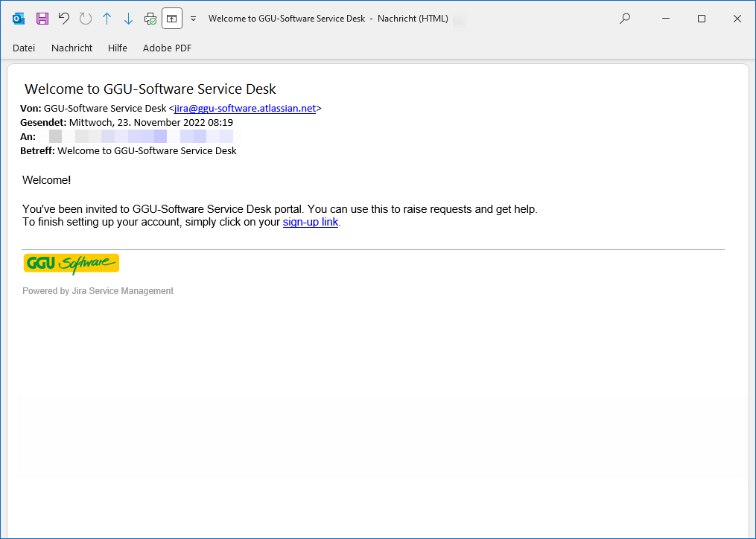Undo the last action with curved arrow
Viewport: 756px width, 539px height.
coord(63,19)
